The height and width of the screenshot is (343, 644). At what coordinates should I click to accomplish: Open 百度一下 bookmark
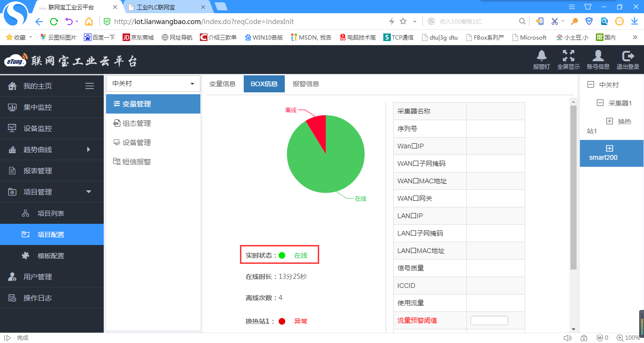pos(99,37)
